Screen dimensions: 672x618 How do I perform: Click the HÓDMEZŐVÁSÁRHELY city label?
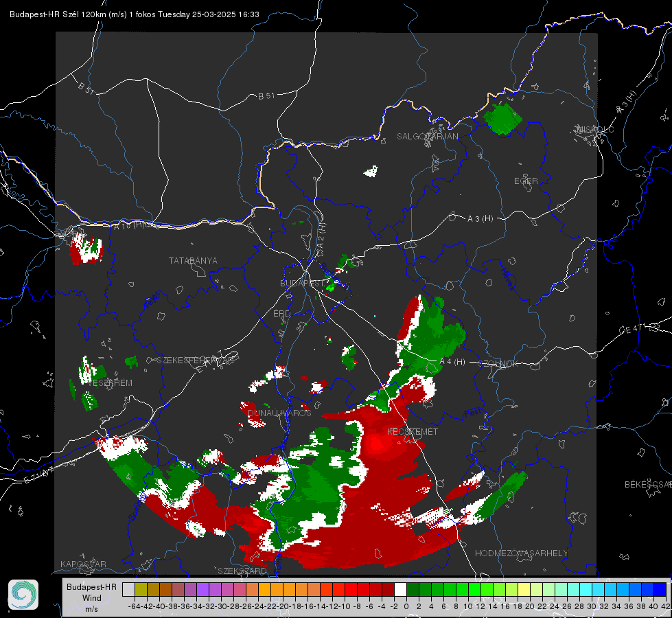[521, 553]
